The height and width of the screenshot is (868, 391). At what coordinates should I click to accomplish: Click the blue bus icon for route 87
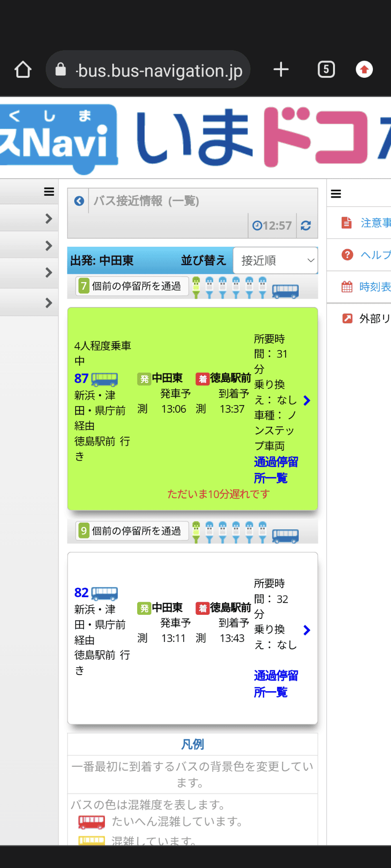[105, 378]
